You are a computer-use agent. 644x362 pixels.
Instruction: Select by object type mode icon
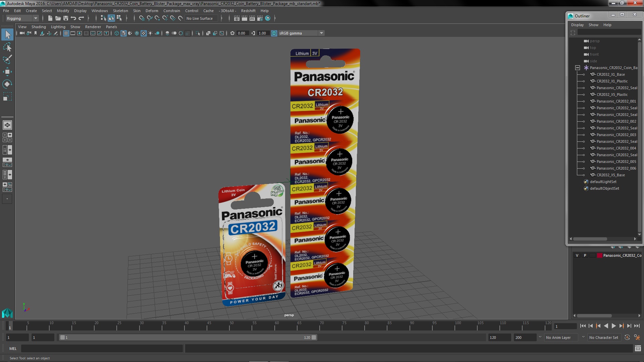click(x=111, y=18)
